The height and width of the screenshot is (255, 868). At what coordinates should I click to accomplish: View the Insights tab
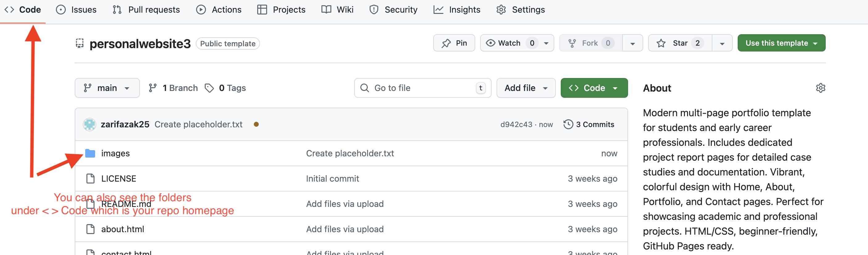[x=457, y=10]
